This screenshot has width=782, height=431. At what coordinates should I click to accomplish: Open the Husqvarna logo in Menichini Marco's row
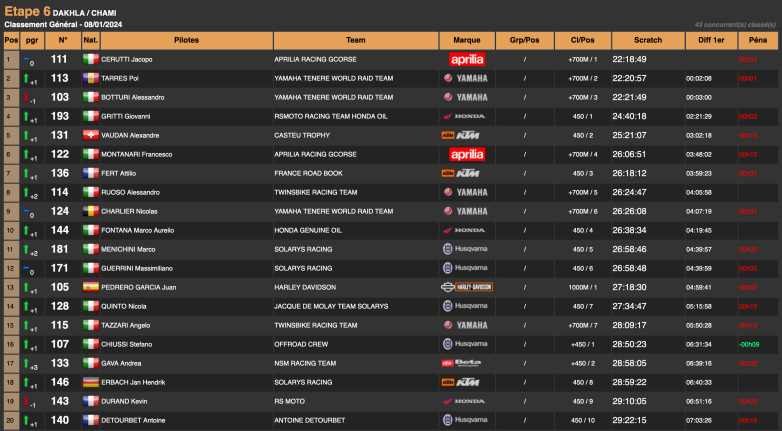466,249
